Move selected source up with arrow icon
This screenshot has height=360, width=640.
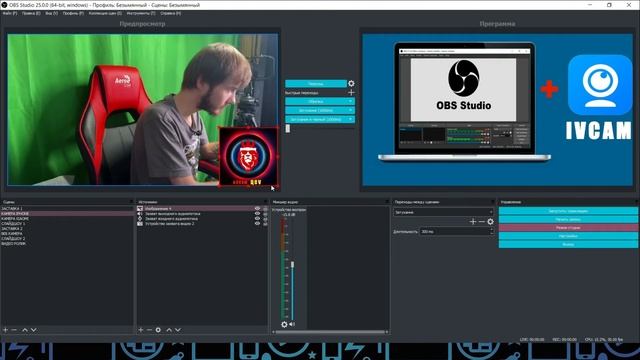pos(169,329)
